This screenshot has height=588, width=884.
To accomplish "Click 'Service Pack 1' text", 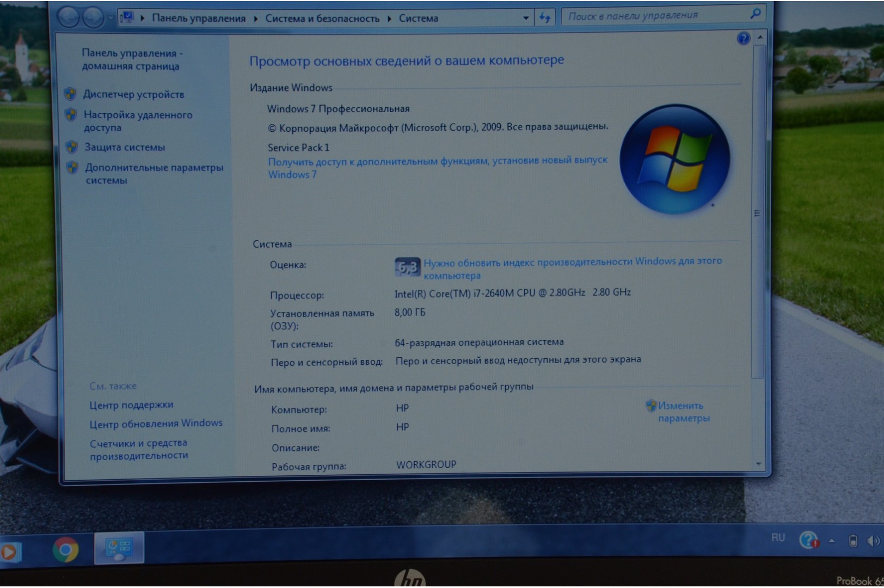I will pyautogui.click(x=298, y=148).
